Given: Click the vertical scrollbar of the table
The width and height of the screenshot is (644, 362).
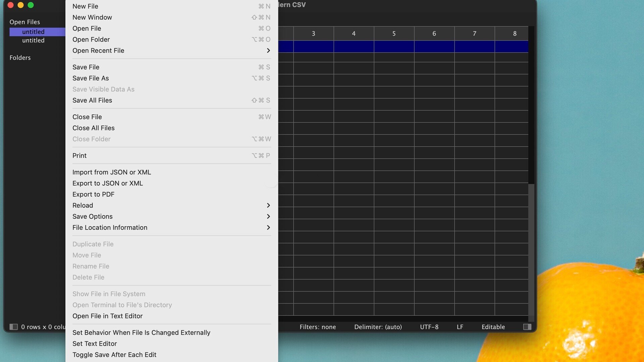Looking at the screenshot, I should (531, 250).
